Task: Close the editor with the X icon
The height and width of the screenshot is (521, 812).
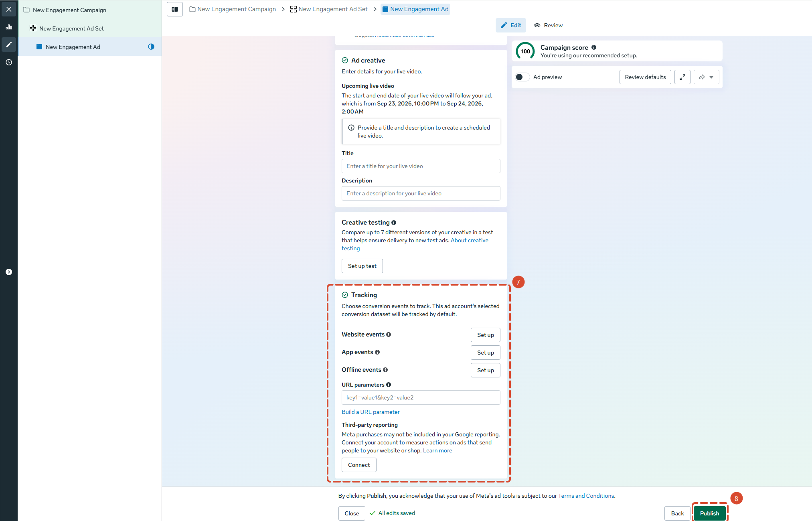Action: point(9,9)
